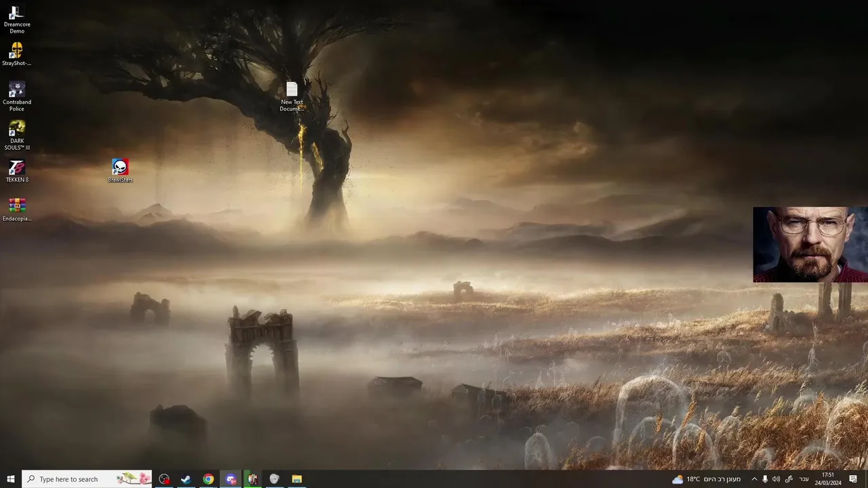
Task: Open the clock showing 17:51
Action: click(x=828, y=479)
